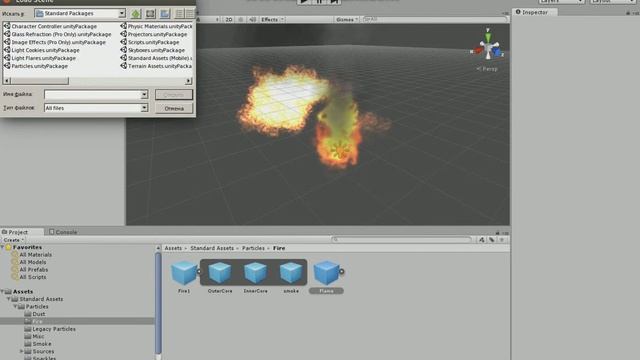
Task: Open the Create dropdown in Project panel
Action: click(13, 240)
